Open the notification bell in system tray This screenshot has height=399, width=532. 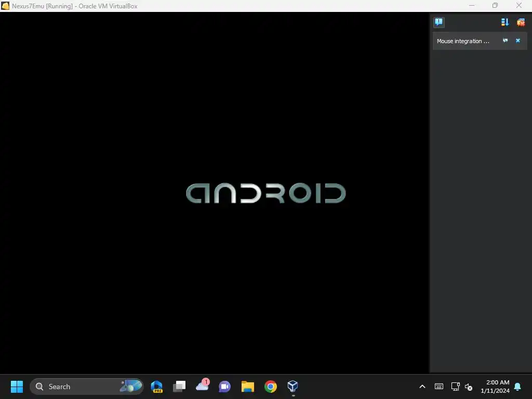pyautogui.click(x=518, y=387)
